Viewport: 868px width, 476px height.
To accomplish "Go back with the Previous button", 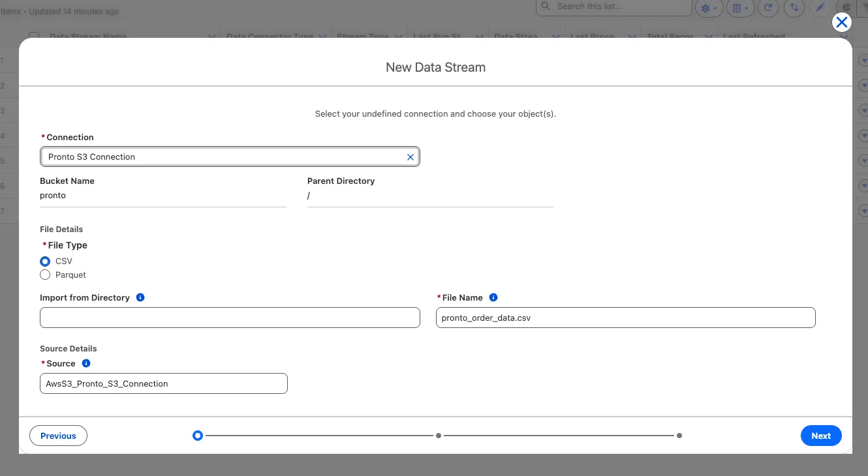I will pyautogui.click(x=58, y=436).
